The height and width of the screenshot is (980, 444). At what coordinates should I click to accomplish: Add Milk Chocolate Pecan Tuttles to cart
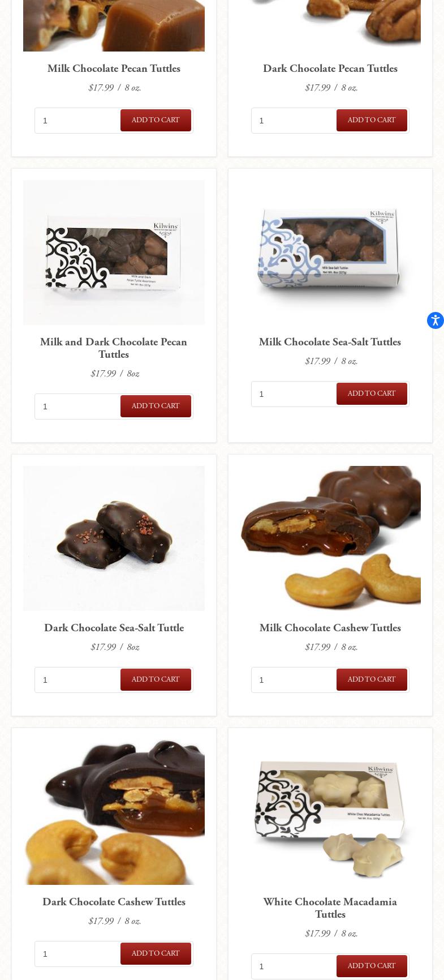click(x=156, y=120)
